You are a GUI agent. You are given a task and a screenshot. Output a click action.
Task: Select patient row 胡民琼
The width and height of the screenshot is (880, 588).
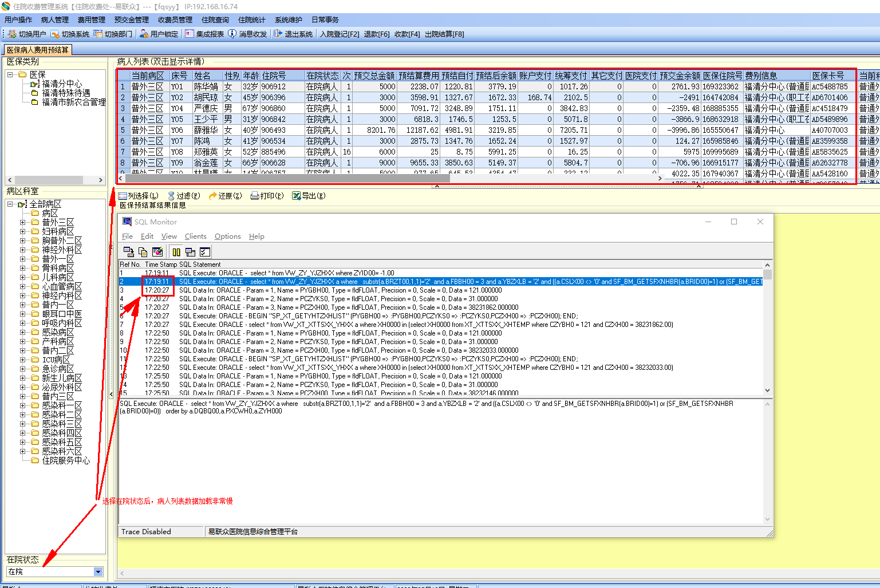487,97
